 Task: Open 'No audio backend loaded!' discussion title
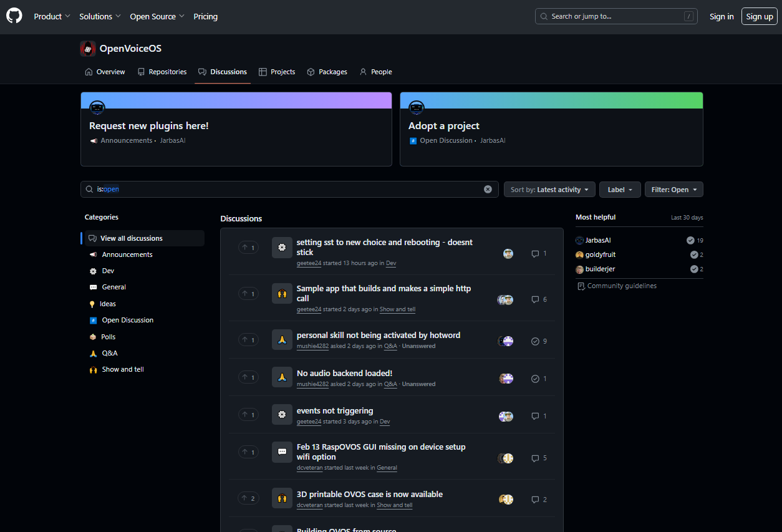coord(344,373)
